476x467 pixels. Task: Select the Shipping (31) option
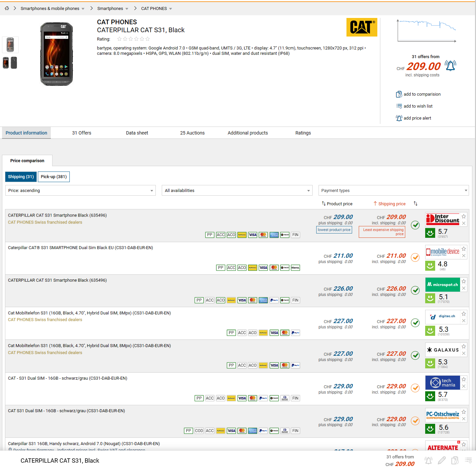(21, 177)
